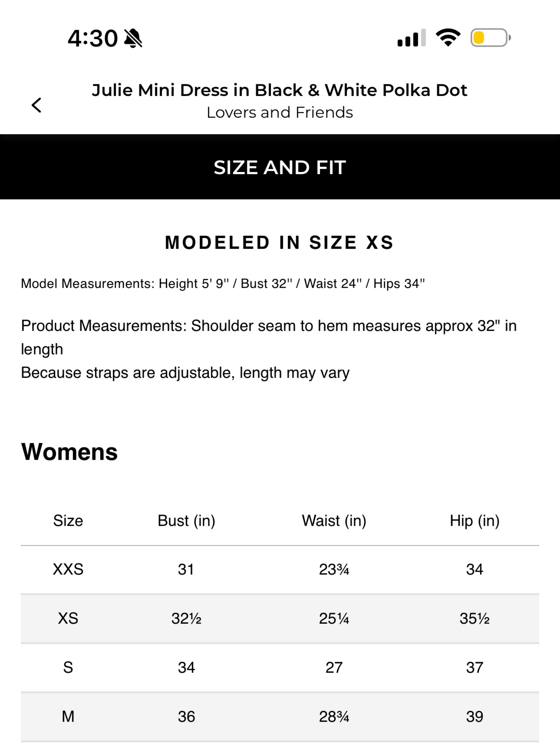The height and width of the screenshot is (747, 560).
Task: Select the XXS size row
Action: tap(280, 569)
